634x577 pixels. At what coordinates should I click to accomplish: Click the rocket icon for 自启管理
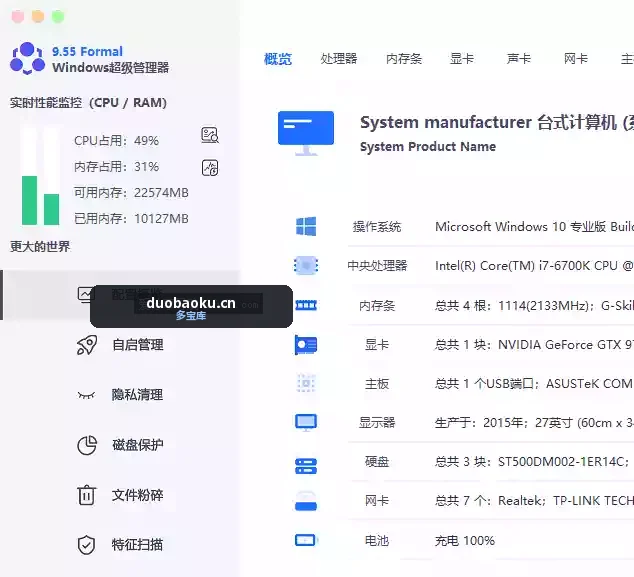(87, 345)
